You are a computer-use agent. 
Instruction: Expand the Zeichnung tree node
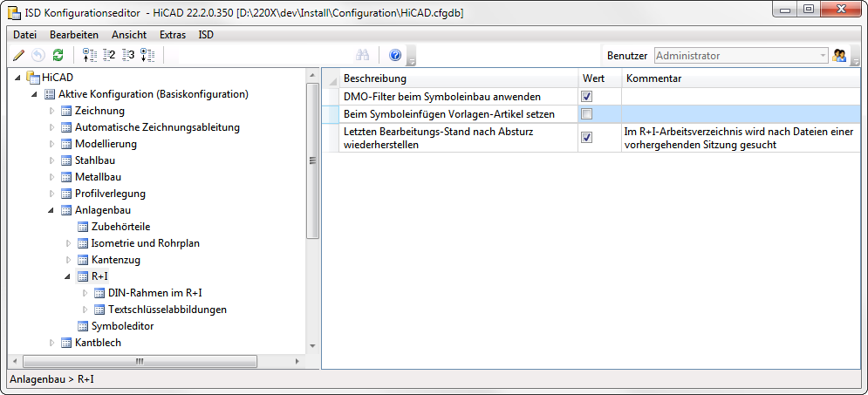pos(52,111)
